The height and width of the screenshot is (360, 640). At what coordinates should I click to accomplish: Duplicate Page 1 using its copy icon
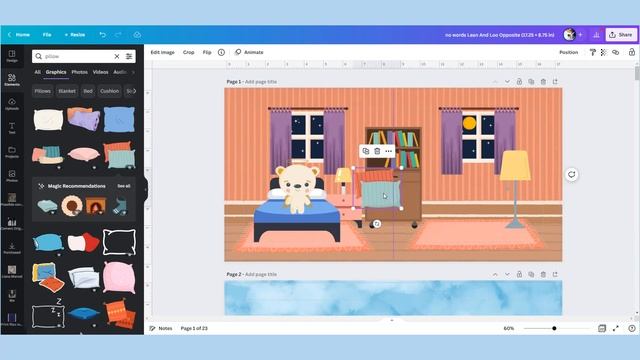click(x=531, y=82)
